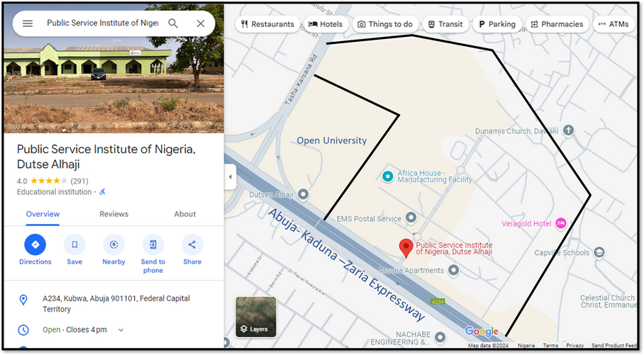Viewport: 644px width, 355px height.
Task: Click the Open · Closes 4 pm text
Action: [x=74, y=329]
